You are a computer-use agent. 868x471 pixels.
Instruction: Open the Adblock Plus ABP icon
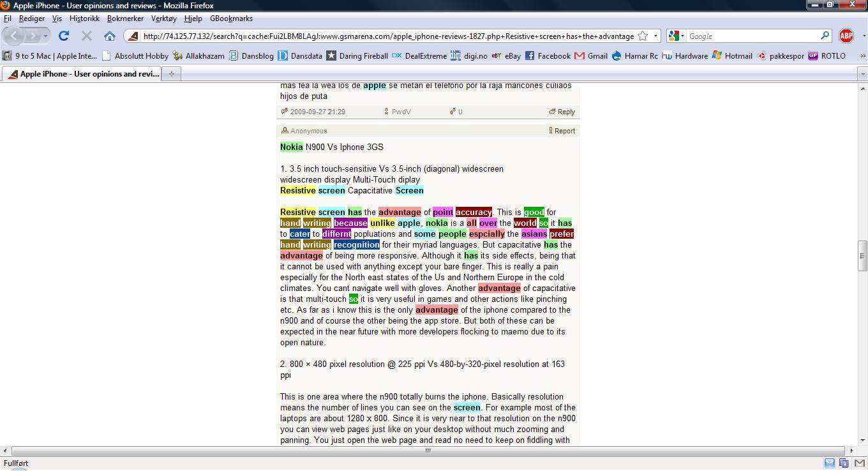coord(846,36)
